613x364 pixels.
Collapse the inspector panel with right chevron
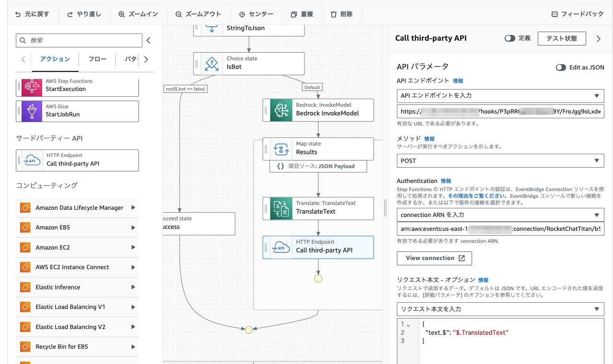click(598, 39)
